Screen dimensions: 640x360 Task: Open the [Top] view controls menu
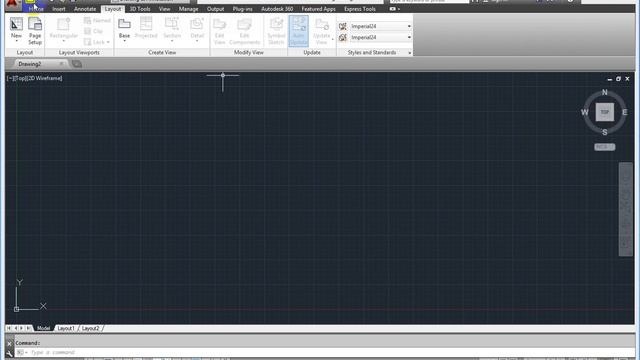pos(20,78)
